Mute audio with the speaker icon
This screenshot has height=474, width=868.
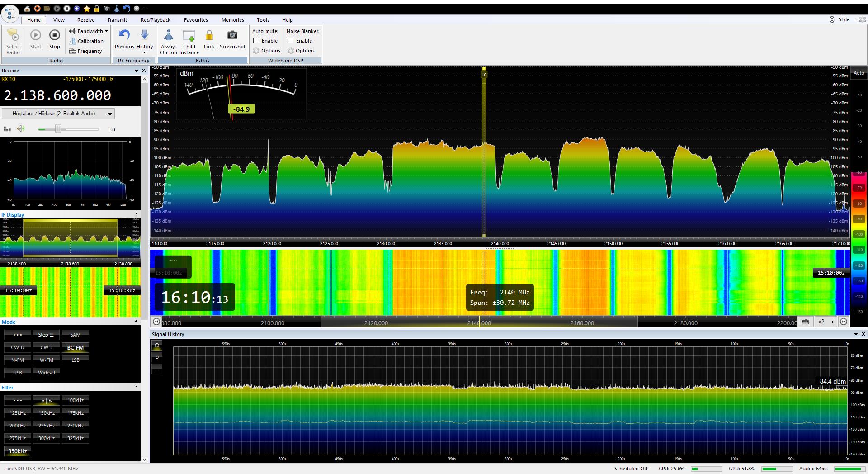click(x=21, y=129)
